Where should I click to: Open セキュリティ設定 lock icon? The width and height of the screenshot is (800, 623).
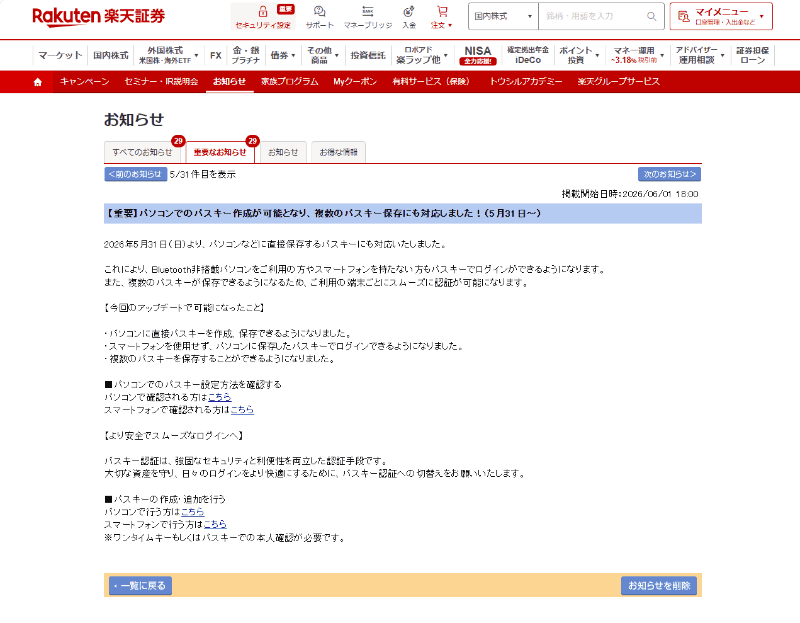point(263,16)
